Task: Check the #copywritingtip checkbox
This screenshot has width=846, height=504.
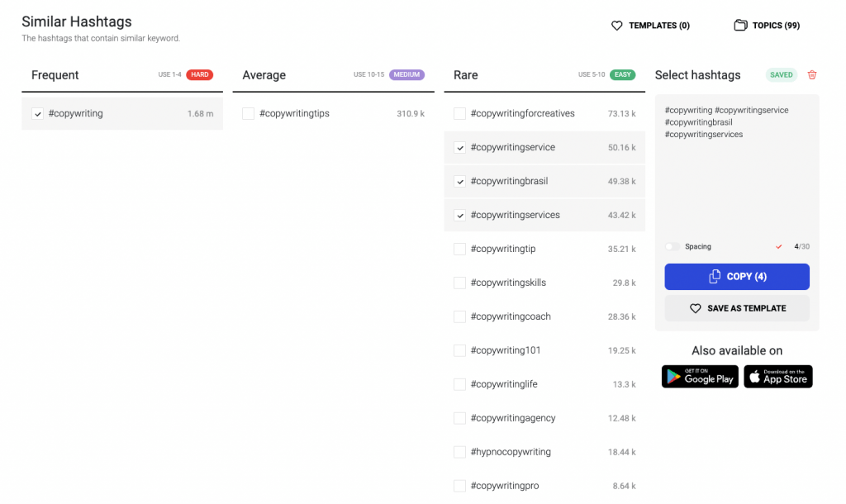Action: coord(459,249)
